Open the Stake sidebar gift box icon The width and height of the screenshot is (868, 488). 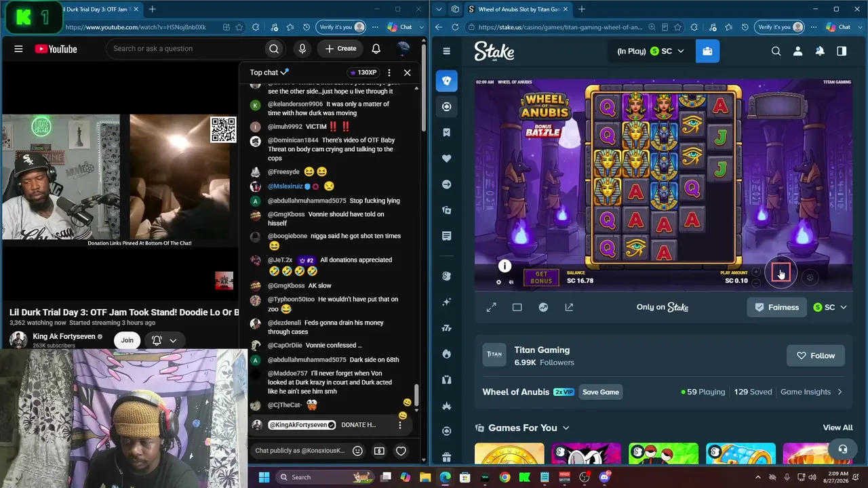click(446, 457)
